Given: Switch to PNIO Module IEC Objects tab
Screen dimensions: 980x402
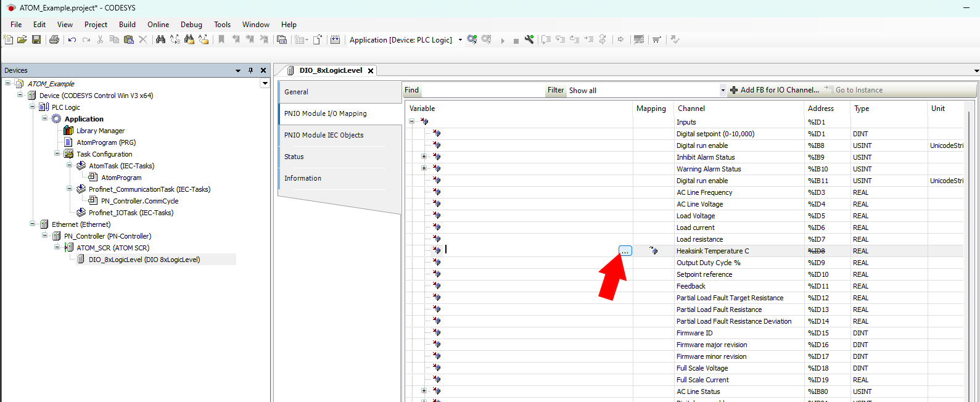Looking at the screenshot, I should pyautogui.click(x=324, y=135).
